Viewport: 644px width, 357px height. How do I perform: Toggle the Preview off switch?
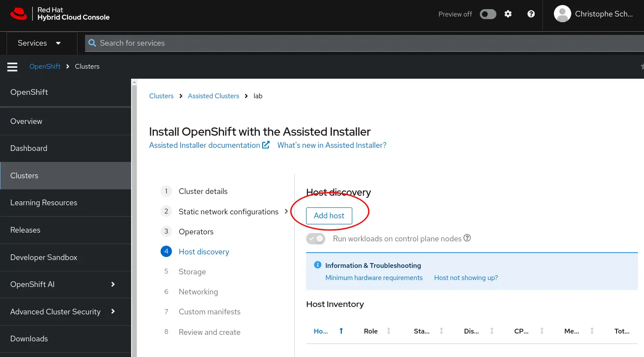pos(488,14)
